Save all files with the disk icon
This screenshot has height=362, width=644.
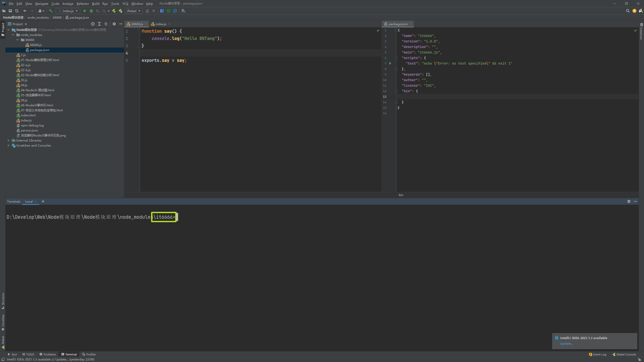[10, 11]
